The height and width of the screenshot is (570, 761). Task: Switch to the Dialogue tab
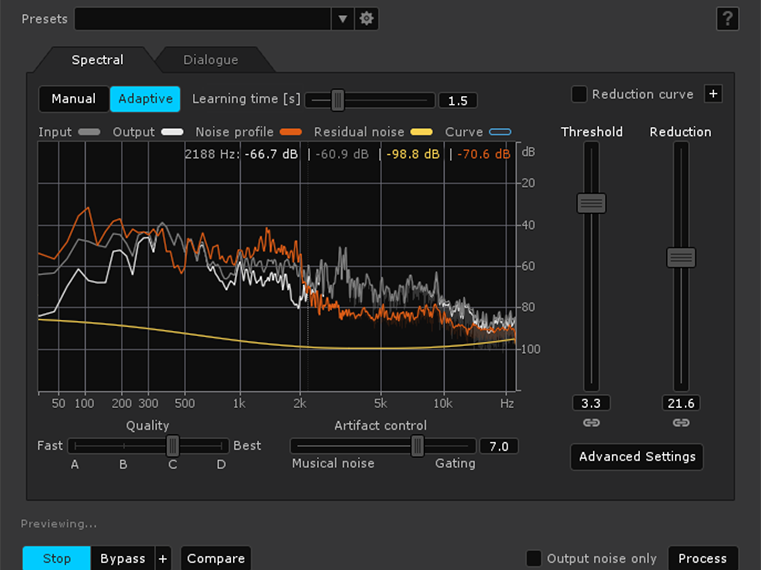coord(210,60)
